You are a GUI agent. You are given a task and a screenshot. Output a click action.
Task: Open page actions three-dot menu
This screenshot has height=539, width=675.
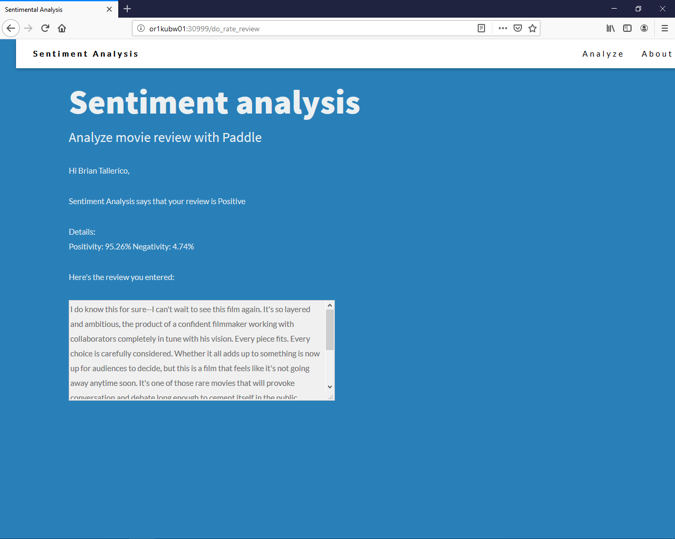[502, 28]
